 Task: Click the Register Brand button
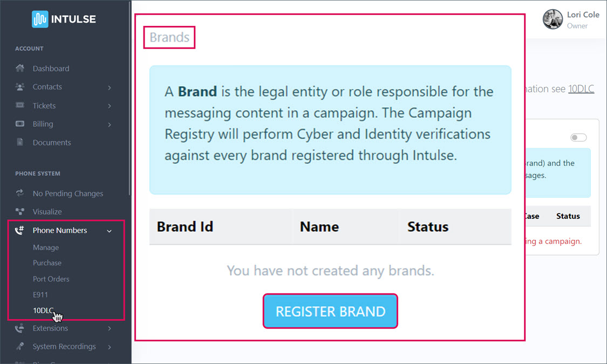pos(330,311)
